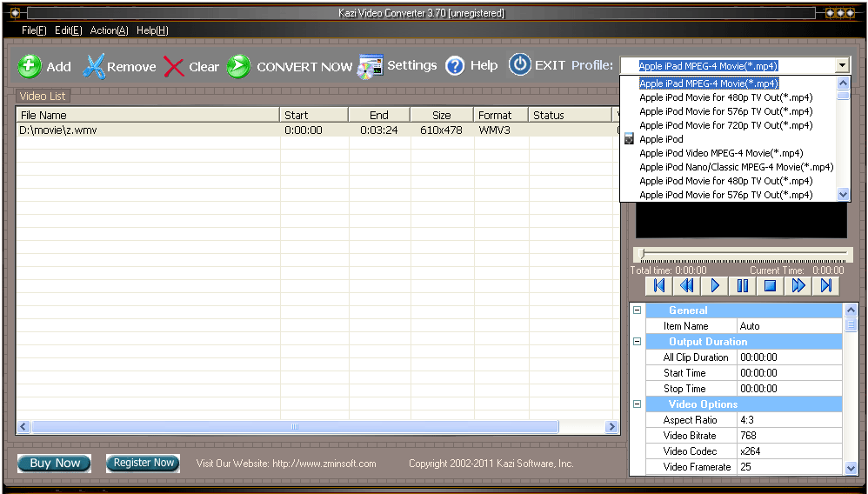Skip to the end of preview
868x494 pixels.
pyautogui.click(x=826, y=286)
